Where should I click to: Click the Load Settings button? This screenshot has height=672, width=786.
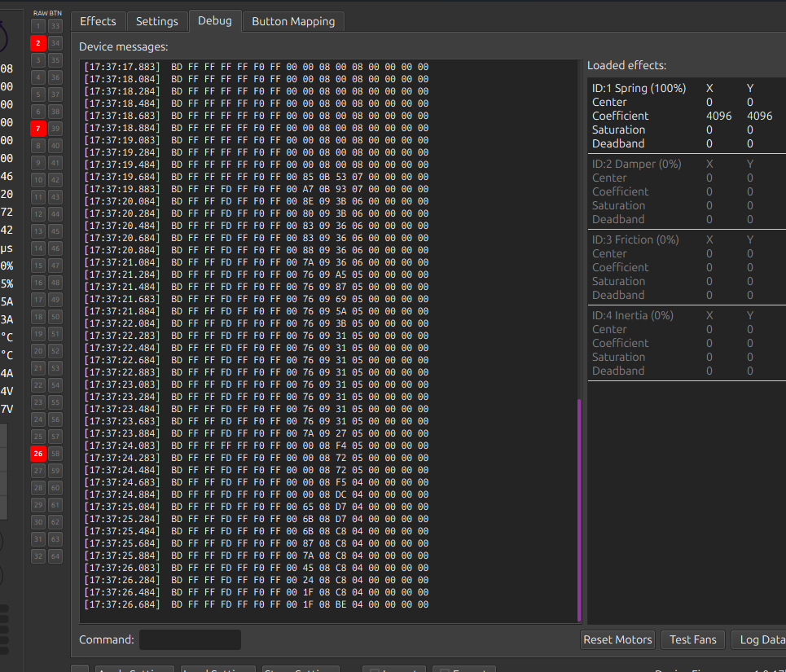217,670
